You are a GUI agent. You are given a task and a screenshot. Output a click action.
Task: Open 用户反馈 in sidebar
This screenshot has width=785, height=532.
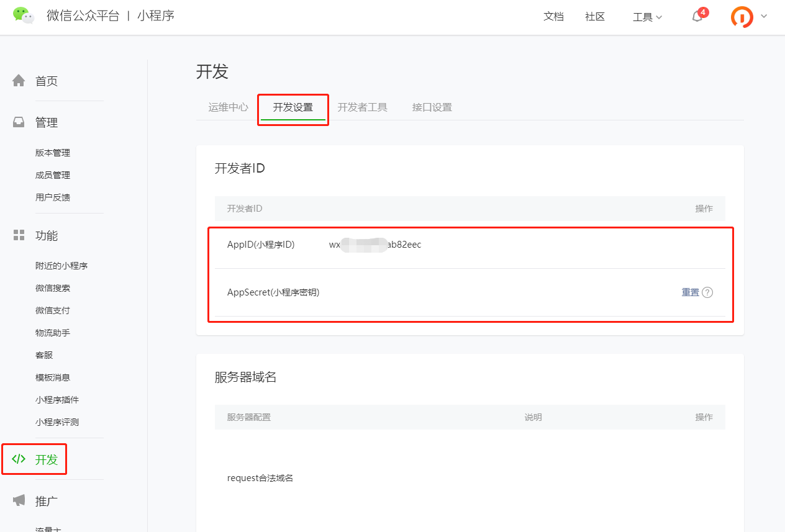(53, 197)
